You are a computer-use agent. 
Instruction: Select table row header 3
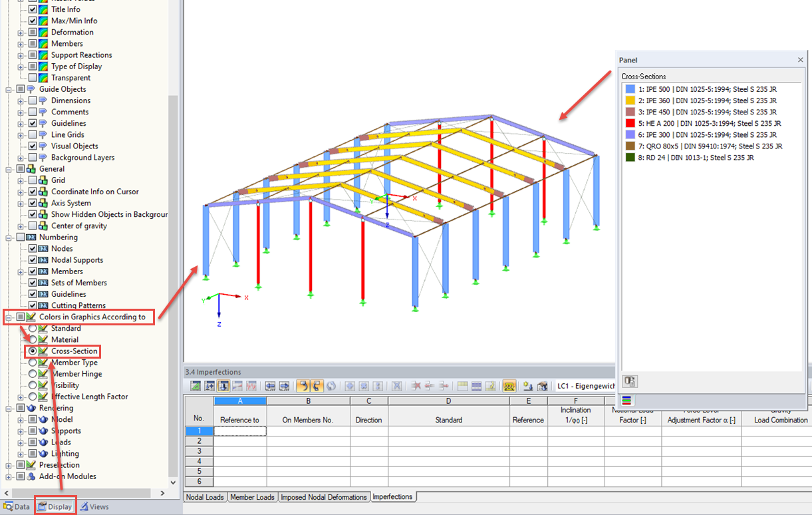pyautogui.click(x=199, y=450)
